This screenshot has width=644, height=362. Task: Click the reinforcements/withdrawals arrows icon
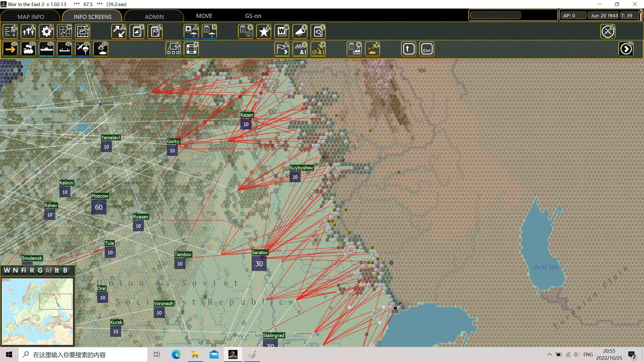pyautogui.click(x=119, y=32)
